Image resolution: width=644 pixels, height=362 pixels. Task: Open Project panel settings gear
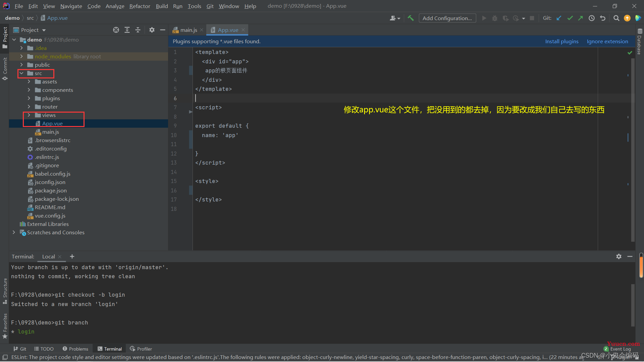click(x=152, y=30)
